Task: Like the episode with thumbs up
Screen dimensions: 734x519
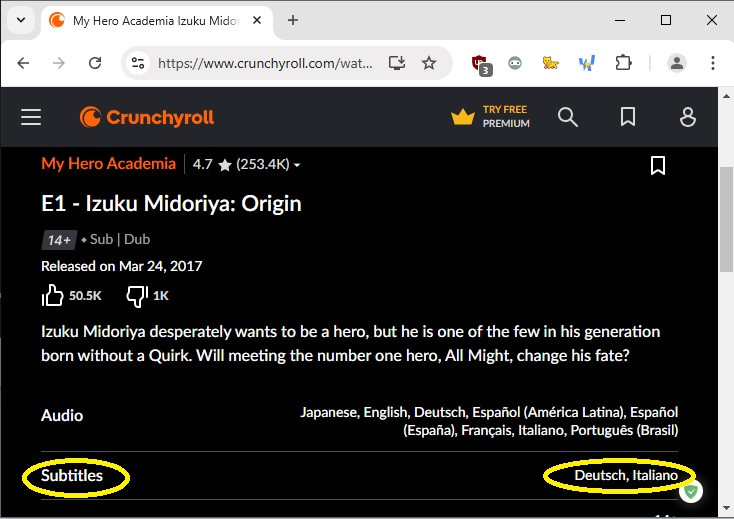Action: pyautogui.click(x=52, y=295)
